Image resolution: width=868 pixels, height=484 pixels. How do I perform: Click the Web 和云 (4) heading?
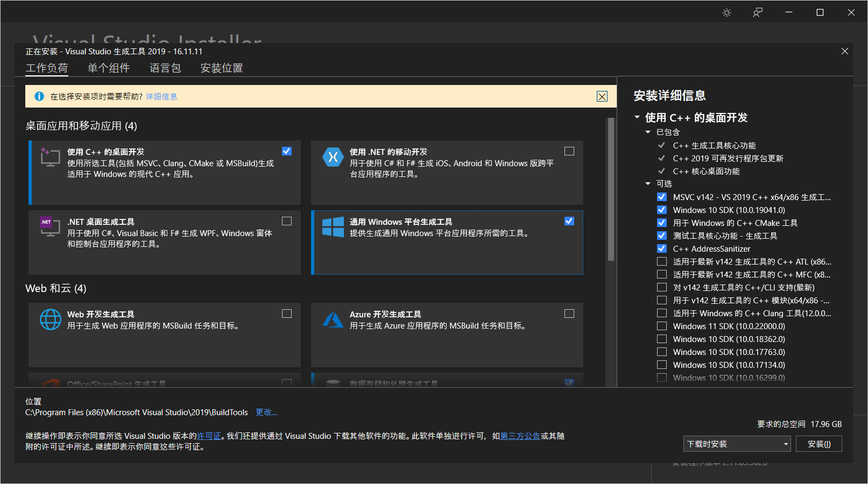point(56,288)
